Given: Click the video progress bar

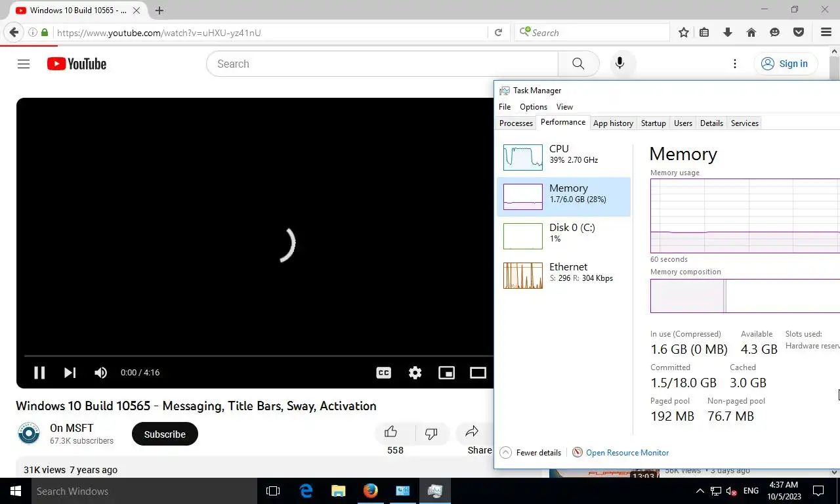Looking at the screenshot, I should (259, 356).
